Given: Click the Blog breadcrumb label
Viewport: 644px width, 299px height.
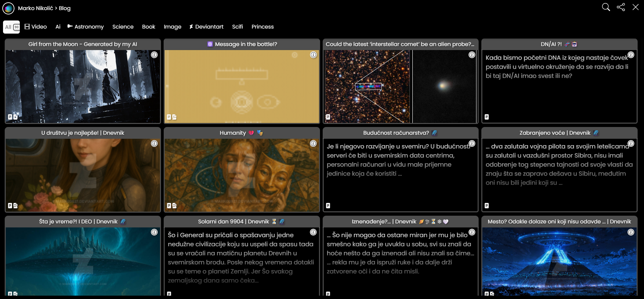Looking at the screenshot, I should (65, 8).
